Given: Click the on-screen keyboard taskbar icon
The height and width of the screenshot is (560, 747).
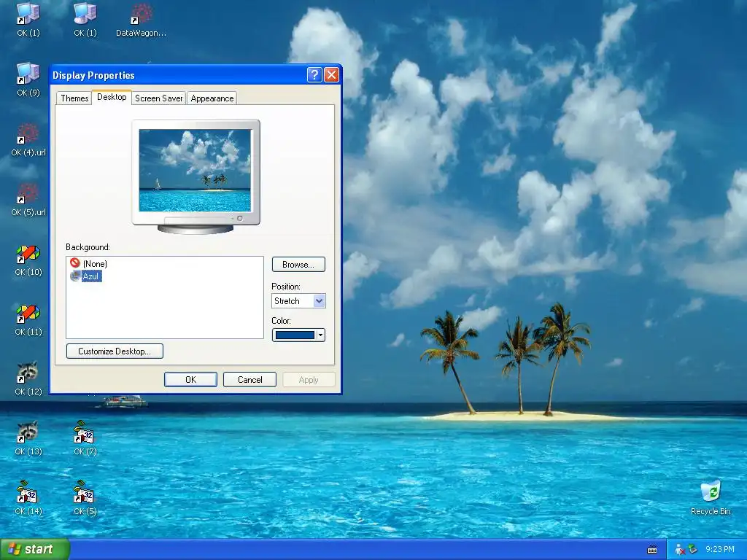Looking at the screenshot, I should [x=652, y=550].
